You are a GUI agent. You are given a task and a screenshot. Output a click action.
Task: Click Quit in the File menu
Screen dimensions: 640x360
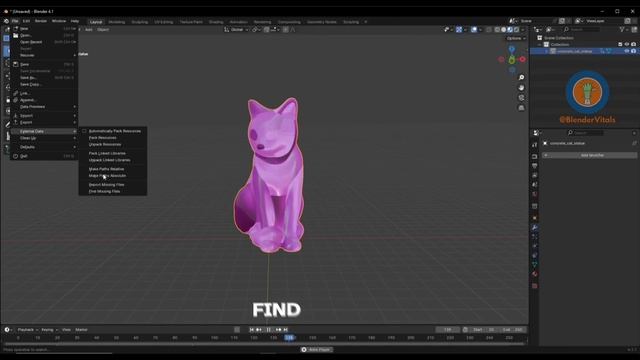pyautogui.click(x=44, y=156)
